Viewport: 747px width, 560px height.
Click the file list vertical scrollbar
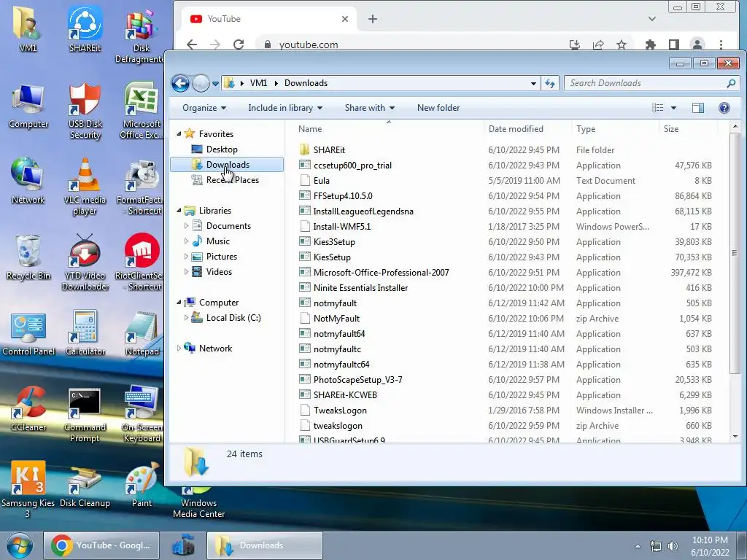[x=735, y=252]
